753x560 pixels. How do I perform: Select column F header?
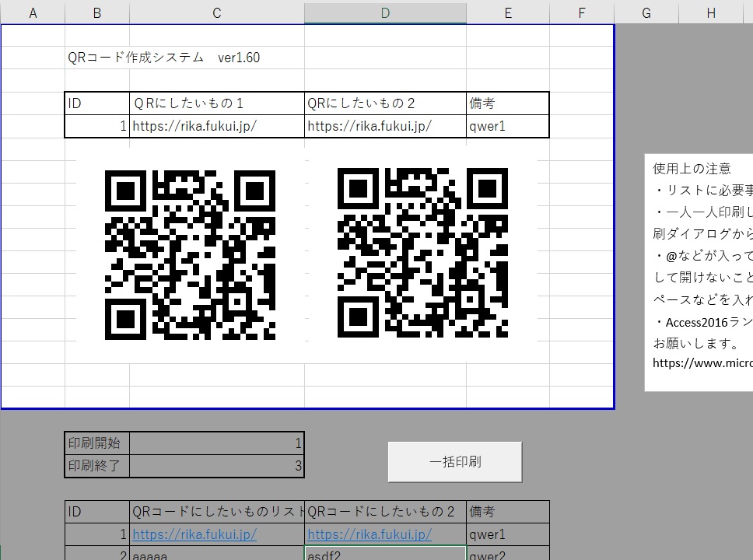pos(581,12)
